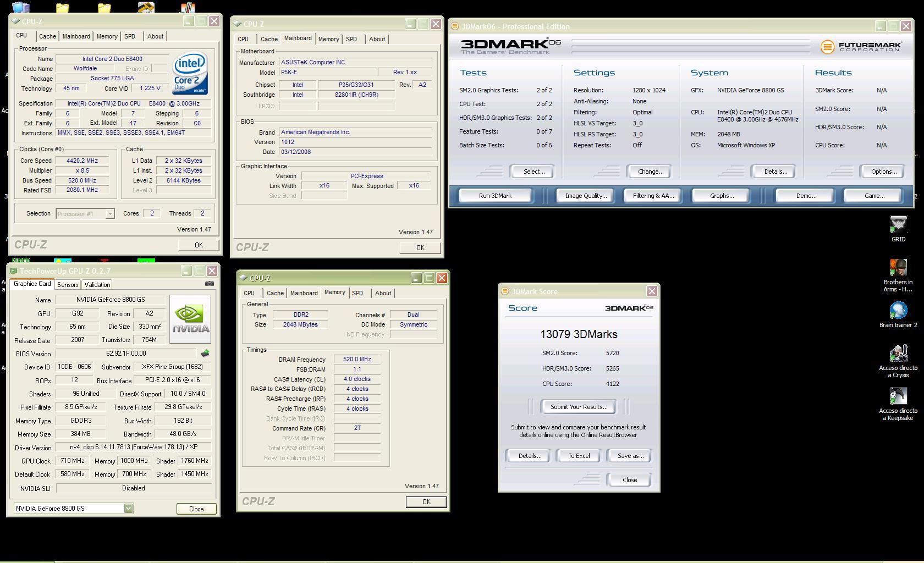Click the NVIDIA SLI Disabled field
Image resolution: width=924 pixels, height=563 pixels.
point(134,488)
